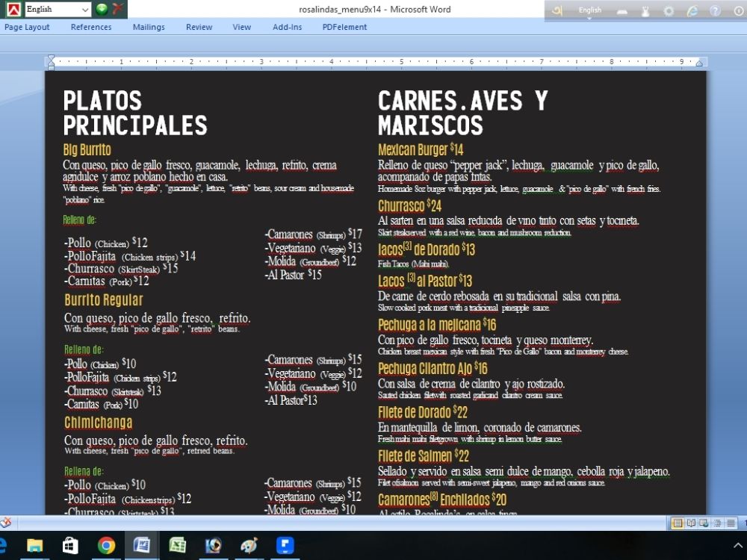Viewport: 747px width, 560px height.
Task: Click the red cross icon next to the green plus
Action: pyautogui.click(x=117, y=8)
